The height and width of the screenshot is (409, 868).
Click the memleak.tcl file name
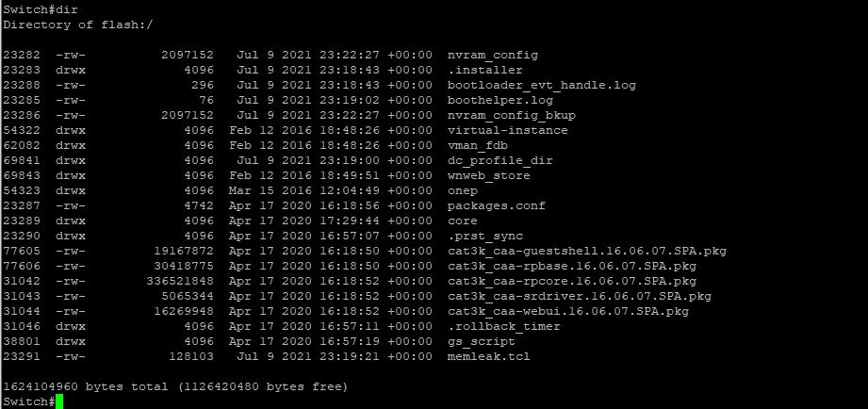point(488,357)
